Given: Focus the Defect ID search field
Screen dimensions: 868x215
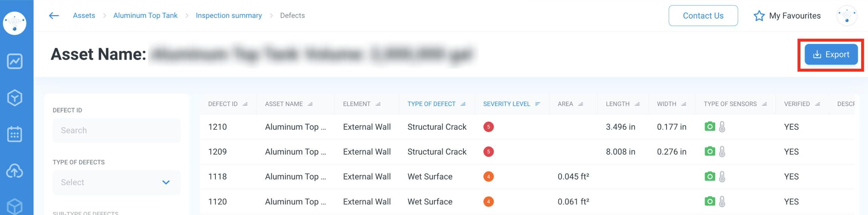Looking at the screenshot, I should click(x=116, y=131).
